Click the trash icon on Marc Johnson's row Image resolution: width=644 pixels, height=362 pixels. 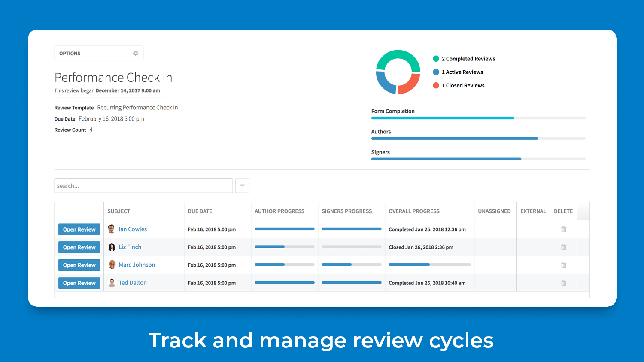[563, 265]
